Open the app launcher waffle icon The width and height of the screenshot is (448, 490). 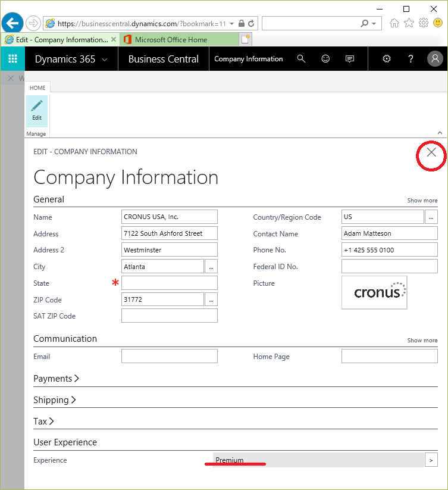pos(12,59)
